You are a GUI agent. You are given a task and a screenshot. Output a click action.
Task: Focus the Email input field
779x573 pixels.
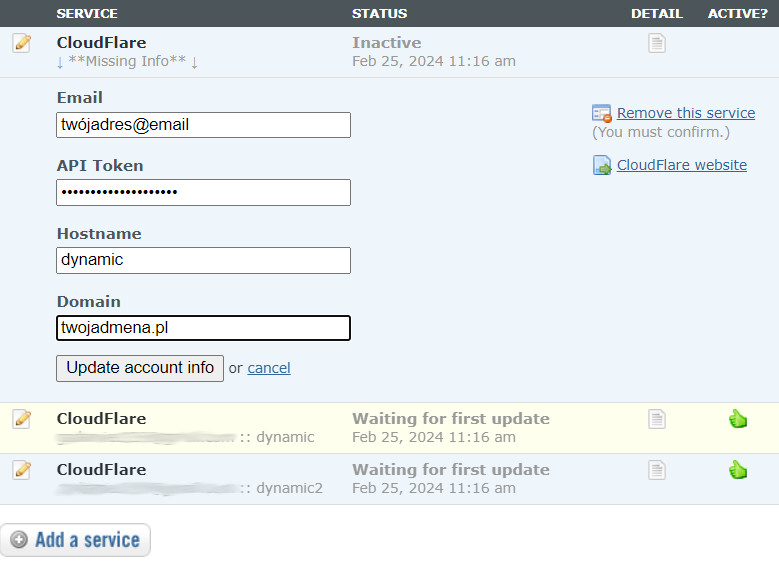203,125
